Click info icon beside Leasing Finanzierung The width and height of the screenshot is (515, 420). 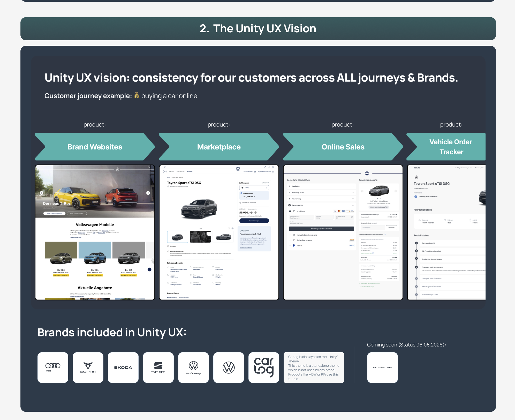[385, 235]
